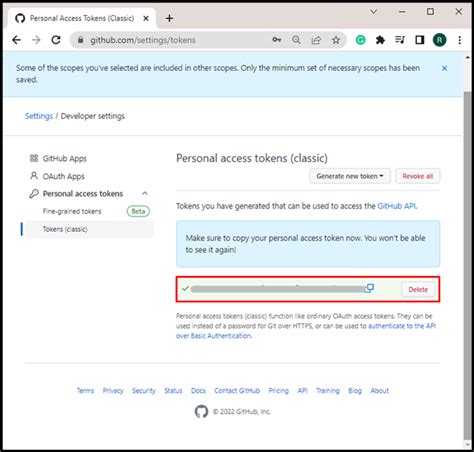Click Developer settings breadcrumb text
This screenshot has width=474, height=452.
point(93,116)
